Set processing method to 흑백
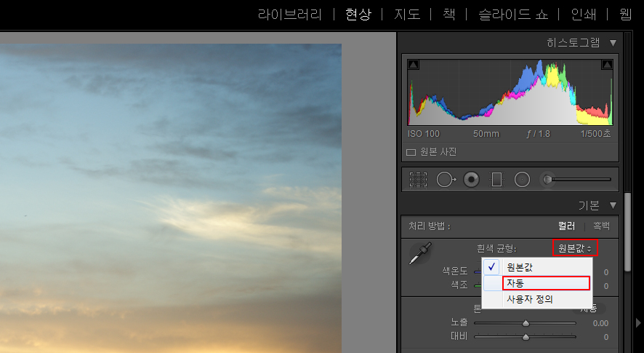This screenshot has width=644, height=353. [x=601, y=226]
